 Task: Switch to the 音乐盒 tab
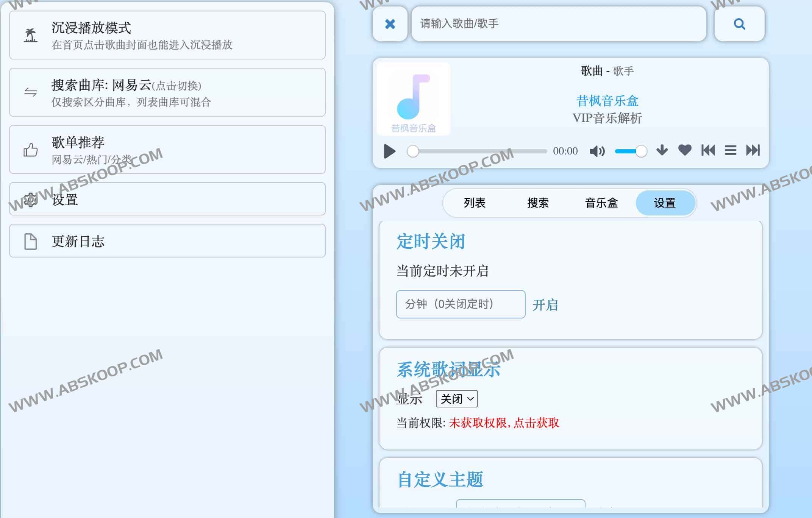tap(601, 203)
